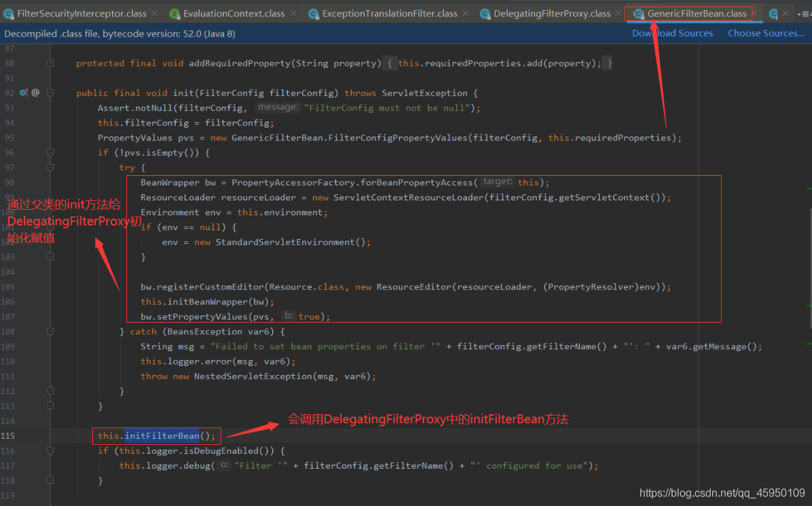
Task: Click interface icon of EvaluationContext tab
Action: point(175,14)
